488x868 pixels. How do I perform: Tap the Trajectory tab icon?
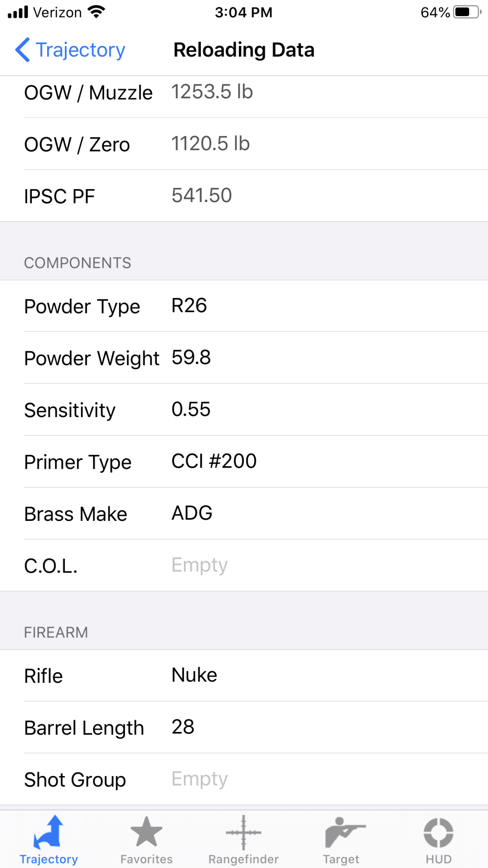pyautogui.click(x=49, y=832)
